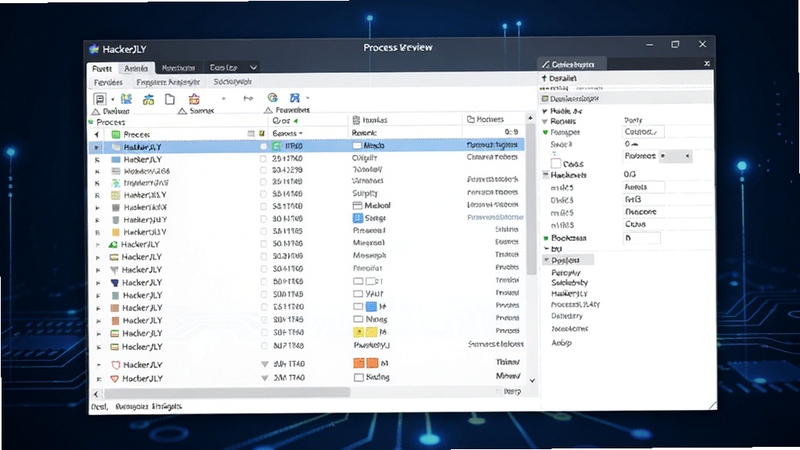
Task: Toggle the checkbox in the highlighted HackerJLY row
Action: tap(263, 146)
